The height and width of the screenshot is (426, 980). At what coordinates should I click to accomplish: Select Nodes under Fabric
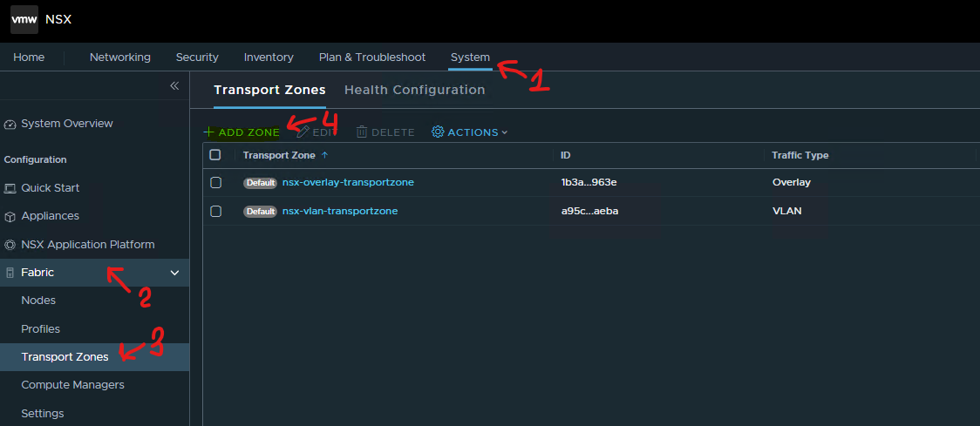click(x=38, y=301)
